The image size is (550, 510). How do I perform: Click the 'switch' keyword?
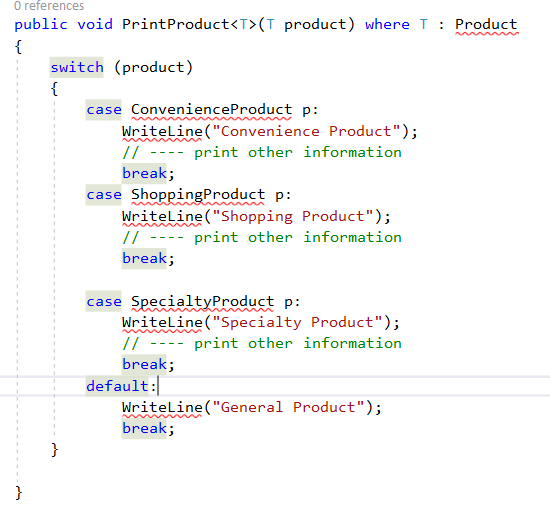(77, 67)
